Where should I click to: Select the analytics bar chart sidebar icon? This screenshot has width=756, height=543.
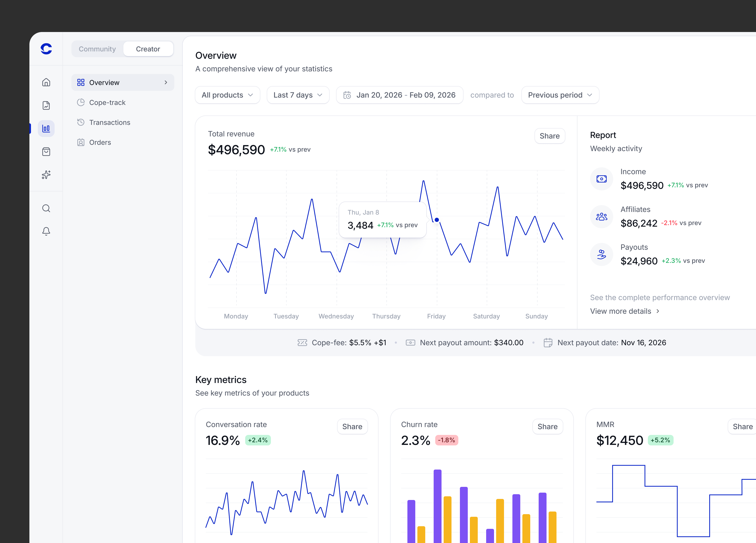[x=46, y=129]
